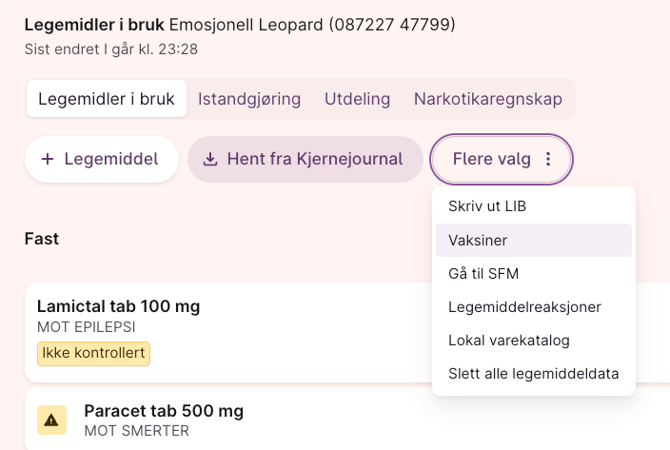The image size is (670, 450).
Task: Click the Gå til SFM menu entry
Action: pos(483,273)
